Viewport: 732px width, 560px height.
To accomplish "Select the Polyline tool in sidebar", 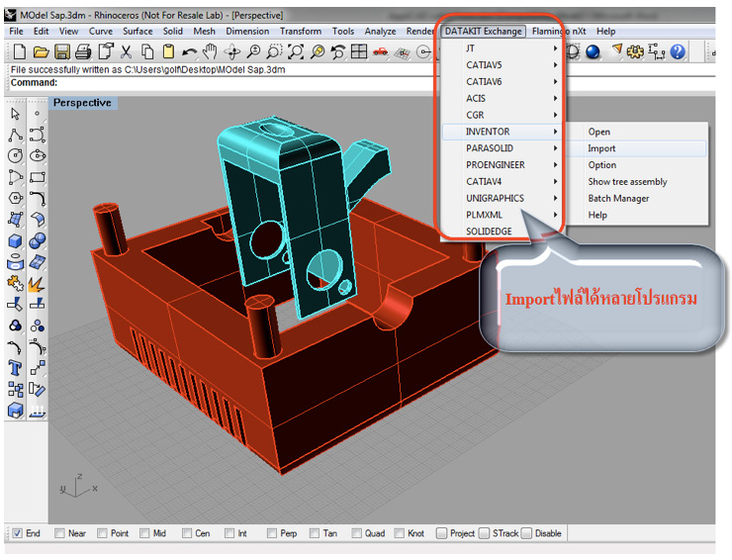I will point(15,135).
